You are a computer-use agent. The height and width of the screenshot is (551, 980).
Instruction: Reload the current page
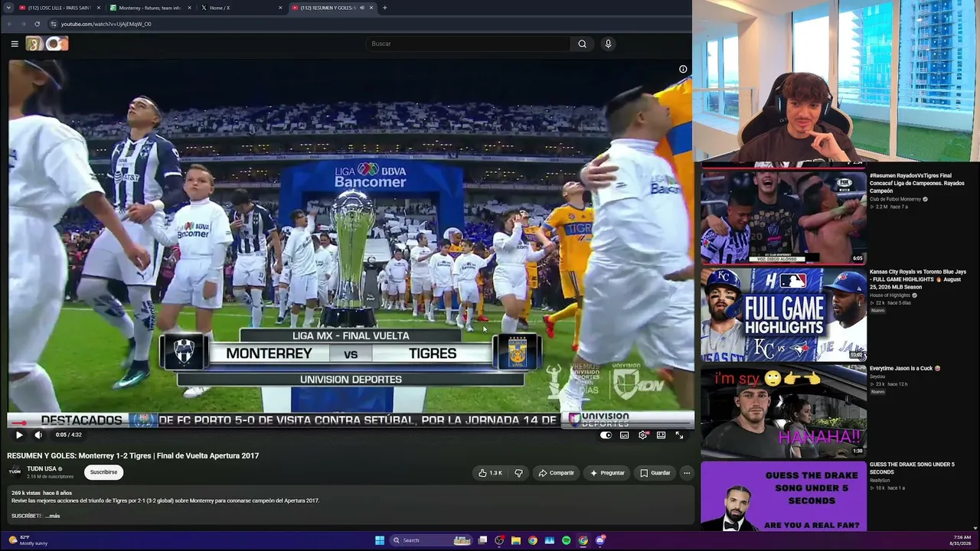37,24
